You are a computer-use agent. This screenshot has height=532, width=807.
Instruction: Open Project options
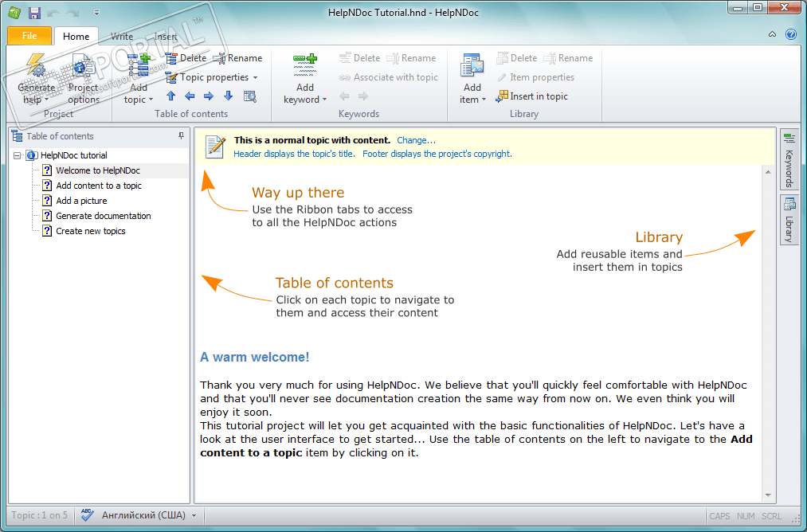click(83, 78)
